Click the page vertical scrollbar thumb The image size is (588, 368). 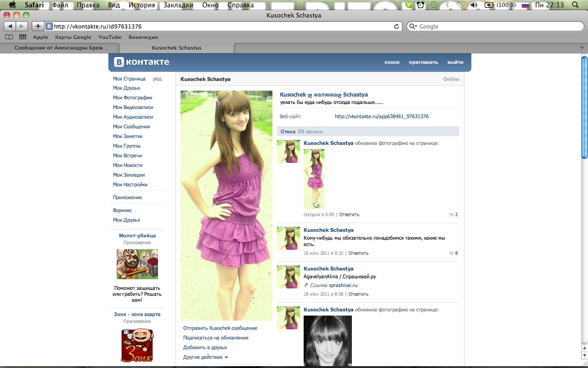[x=584, y=108]
